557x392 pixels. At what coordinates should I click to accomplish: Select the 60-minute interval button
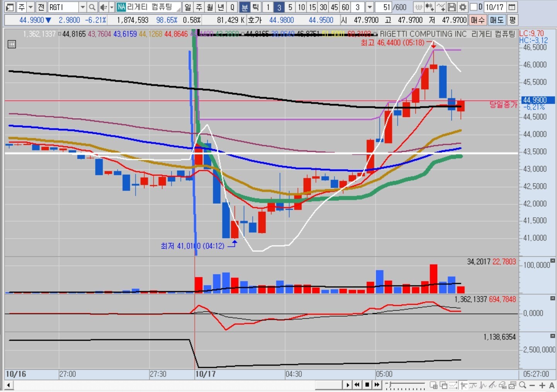coord(346,7)
